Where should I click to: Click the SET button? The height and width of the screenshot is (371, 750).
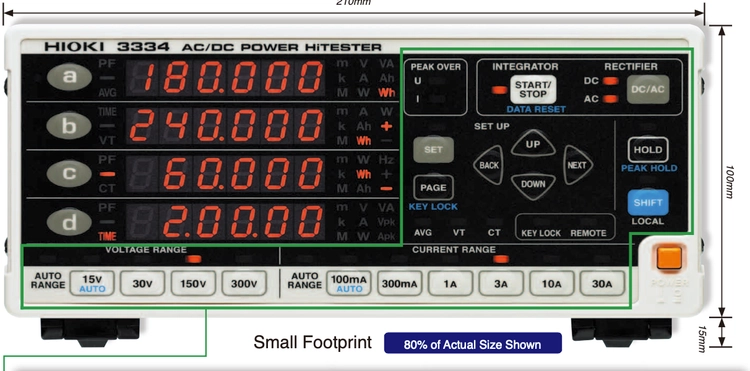(x=433, y=150)
